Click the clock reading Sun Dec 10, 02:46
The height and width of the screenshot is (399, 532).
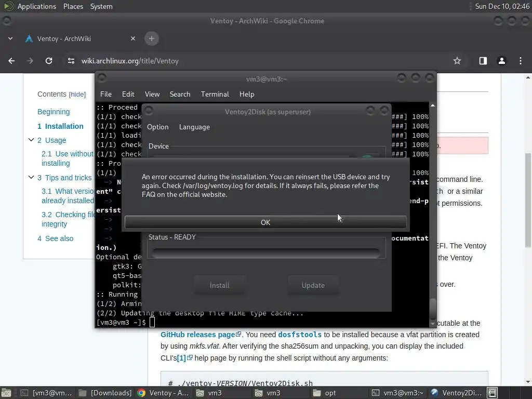[x=502, y=6]
